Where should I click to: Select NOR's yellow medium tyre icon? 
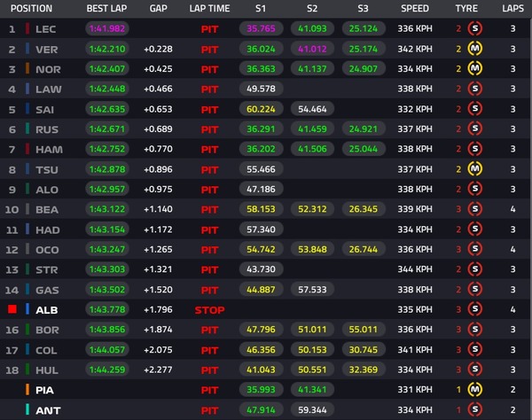[x=475, y=69]
